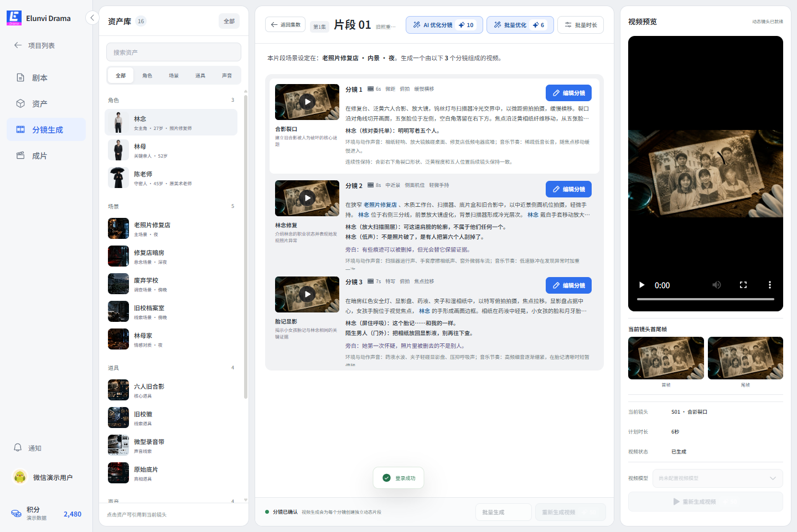The height and width of the screenshot is (532, 797).
Task: Edit 分镜 2 with 编辑分镜 button
Action: (568, 189)
